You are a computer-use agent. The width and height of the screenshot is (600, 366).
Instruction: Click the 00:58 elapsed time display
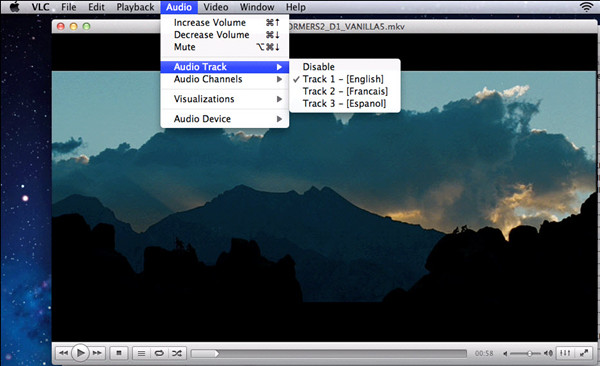tap(484, 353)
